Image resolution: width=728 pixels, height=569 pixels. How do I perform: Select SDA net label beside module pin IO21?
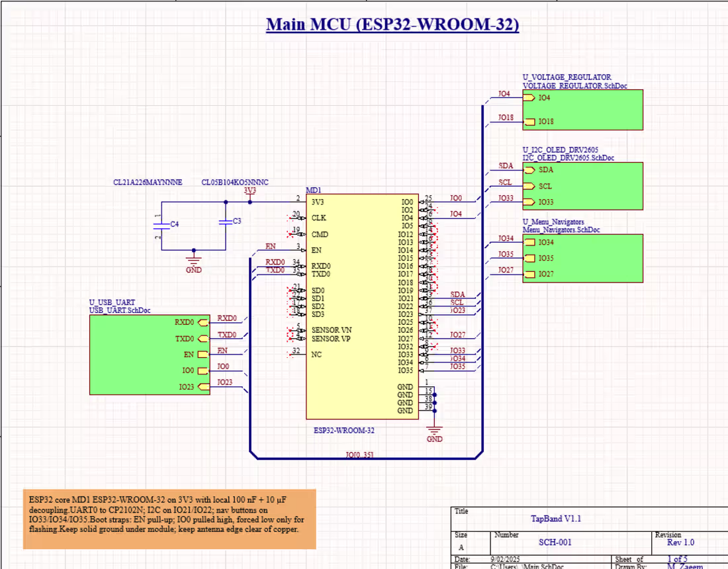coord(457,294)
